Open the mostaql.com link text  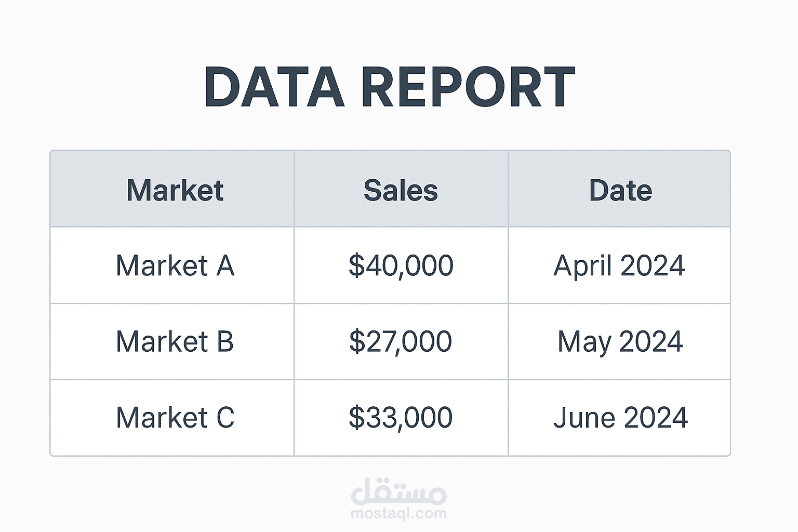[399, 514]
